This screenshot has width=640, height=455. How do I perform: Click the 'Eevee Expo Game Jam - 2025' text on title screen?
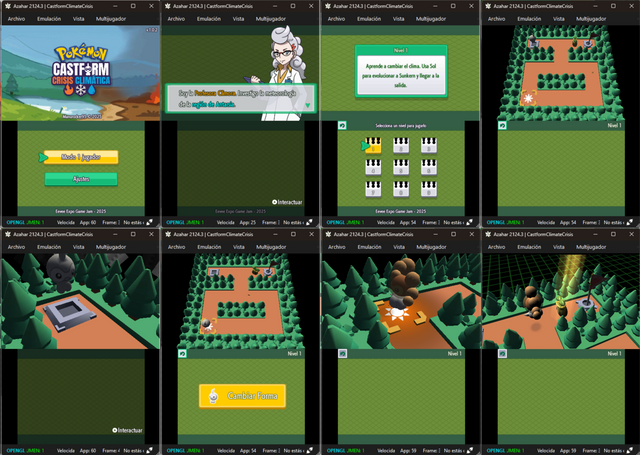tap(81, 211)
